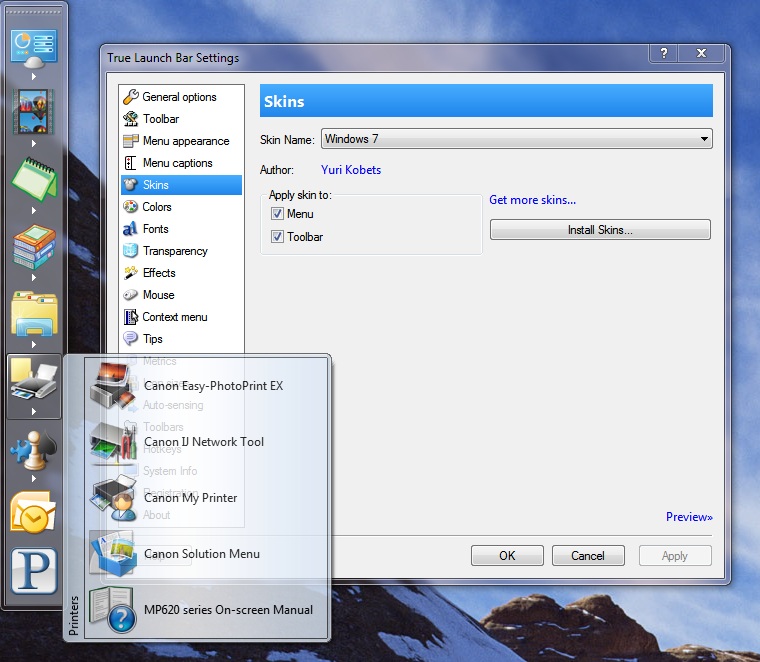Viewport: 760px width, 662px height.
Task: Expand the arrow below the folder icon
Action: point(33,344)
